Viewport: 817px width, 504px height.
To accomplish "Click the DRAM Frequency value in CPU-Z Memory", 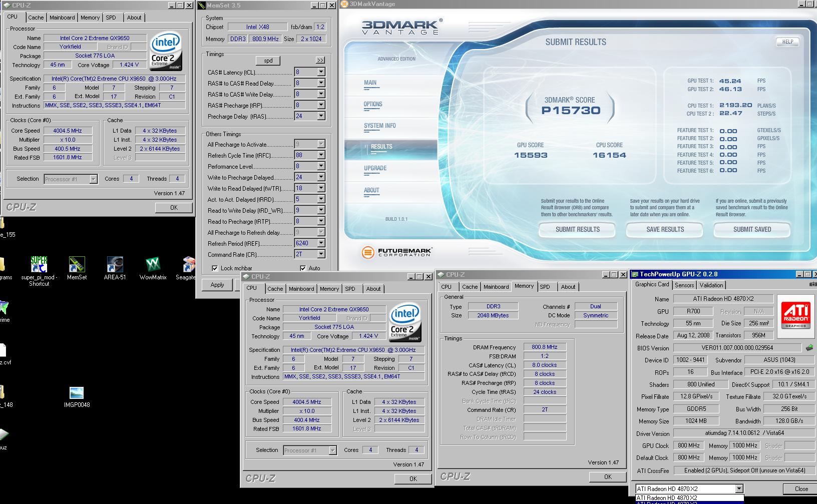I will coord(545,347).
